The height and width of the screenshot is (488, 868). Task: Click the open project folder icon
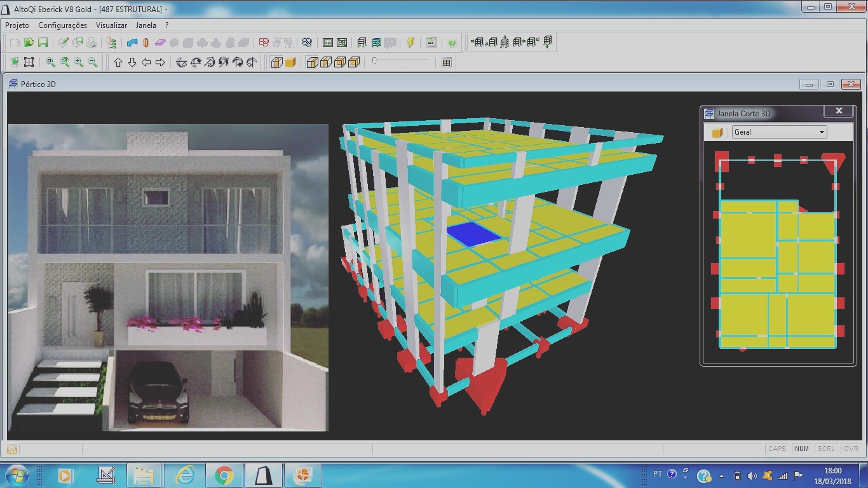click(29, 43)
